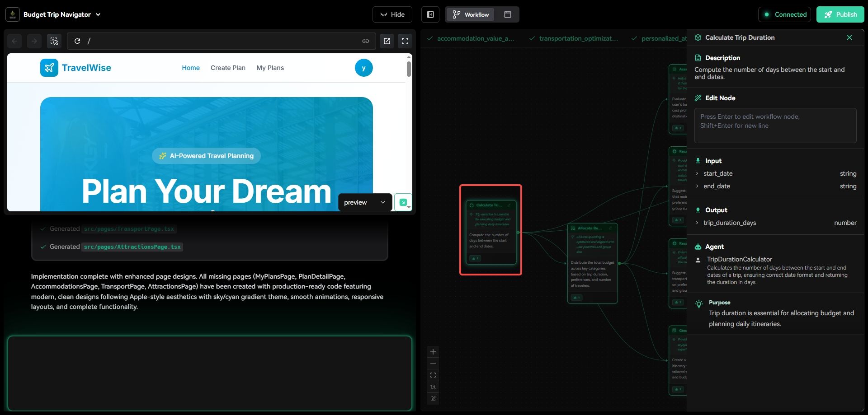
Task: Hide the preview pane
Action: click(x=392, y=14)
